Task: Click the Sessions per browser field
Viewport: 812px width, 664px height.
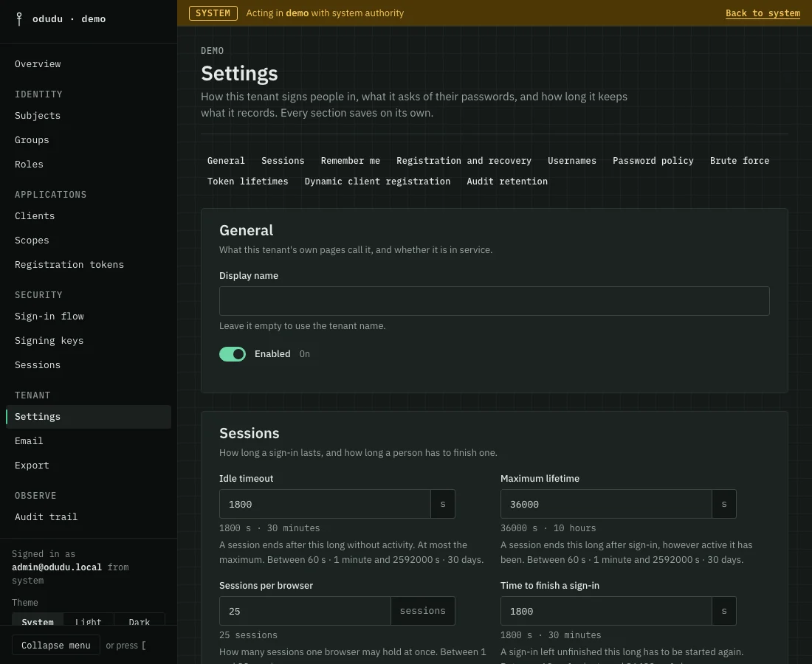Action: (x=305, y=611)
